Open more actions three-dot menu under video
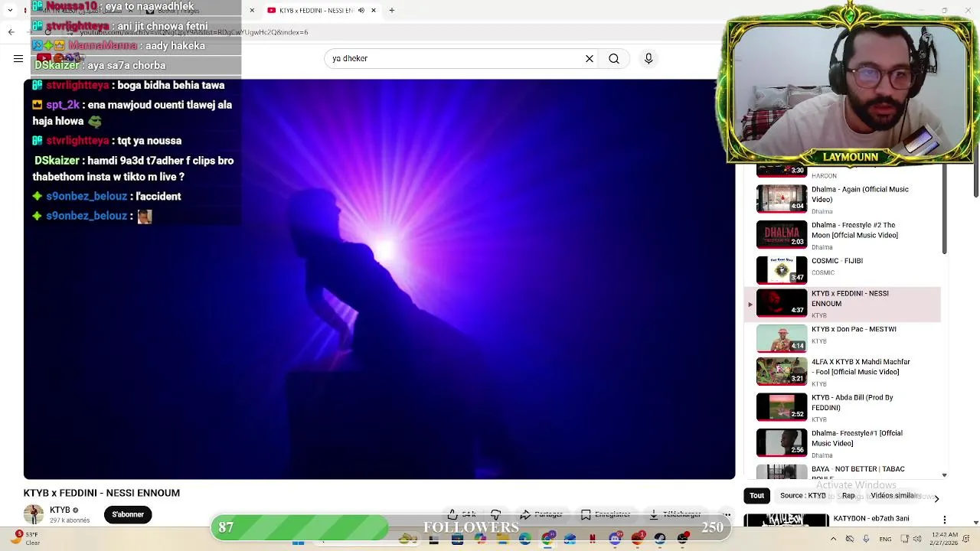The image size is (980, 551). click(727, 514)
